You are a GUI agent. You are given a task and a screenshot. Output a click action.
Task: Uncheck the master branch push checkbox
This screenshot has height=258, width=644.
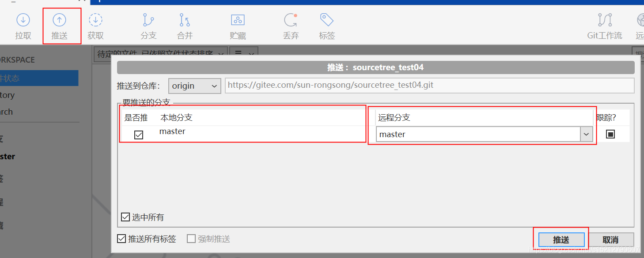(x=138, y=135)
